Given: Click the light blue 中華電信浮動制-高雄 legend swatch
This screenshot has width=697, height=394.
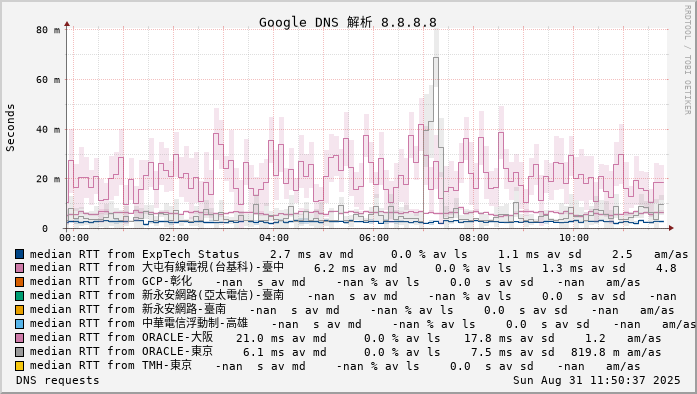Looking at the screenshot, I should point(20,324).
